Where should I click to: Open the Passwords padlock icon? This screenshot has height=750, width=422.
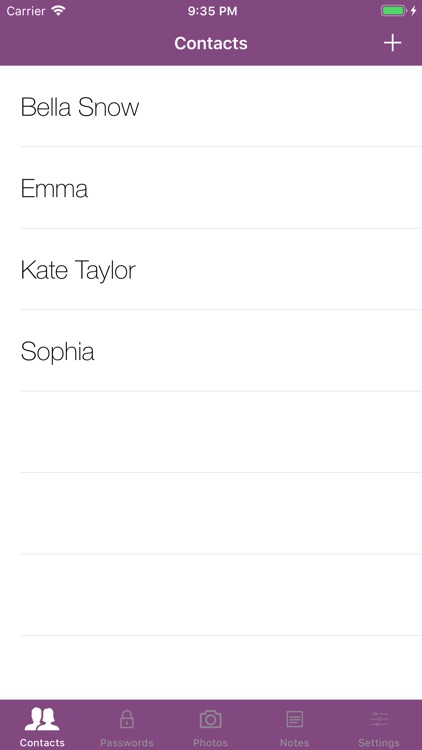(x=126, y=719)
